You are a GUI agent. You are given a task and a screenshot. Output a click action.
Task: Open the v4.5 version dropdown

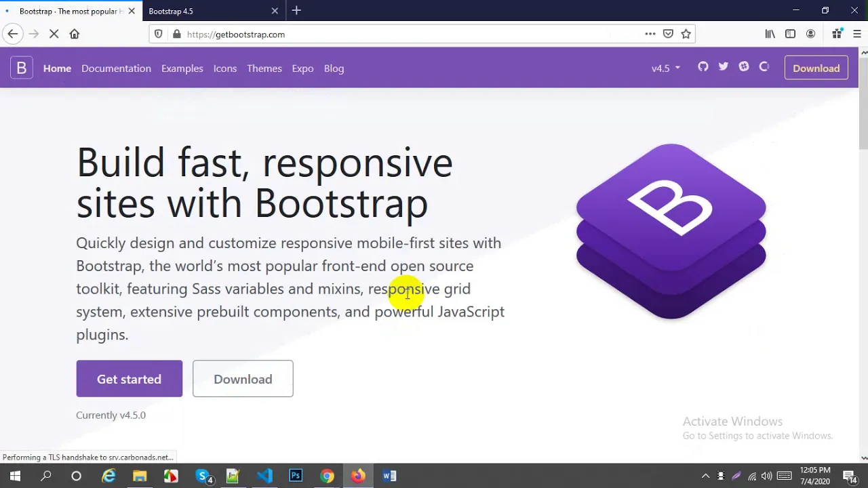point(665,68)
